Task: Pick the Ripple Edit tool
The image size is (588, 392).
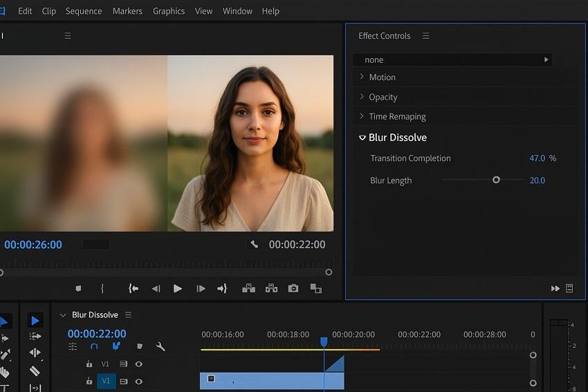Action: 35,353
